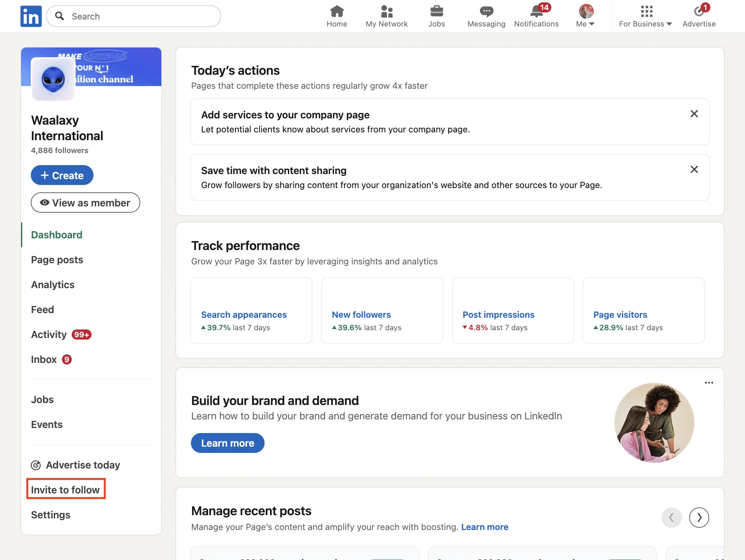Open Events in the sidebar
This screenshot has height=560, width=745.
[x=47, y=424]
